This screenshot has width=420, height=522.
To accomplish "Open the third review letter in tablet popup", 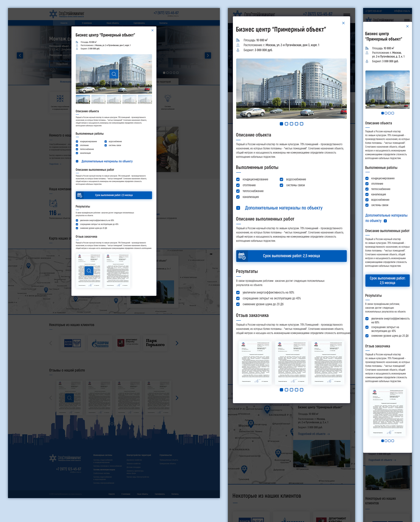I will coord(328,363).
